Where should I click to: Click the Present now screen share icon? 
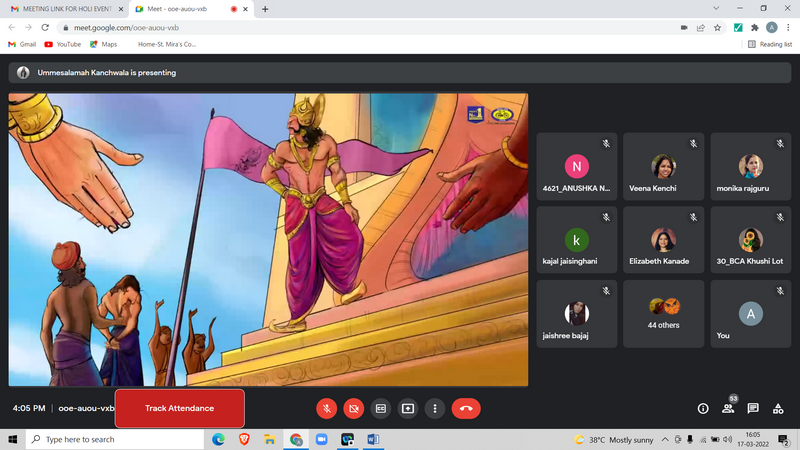coord(408,409)
